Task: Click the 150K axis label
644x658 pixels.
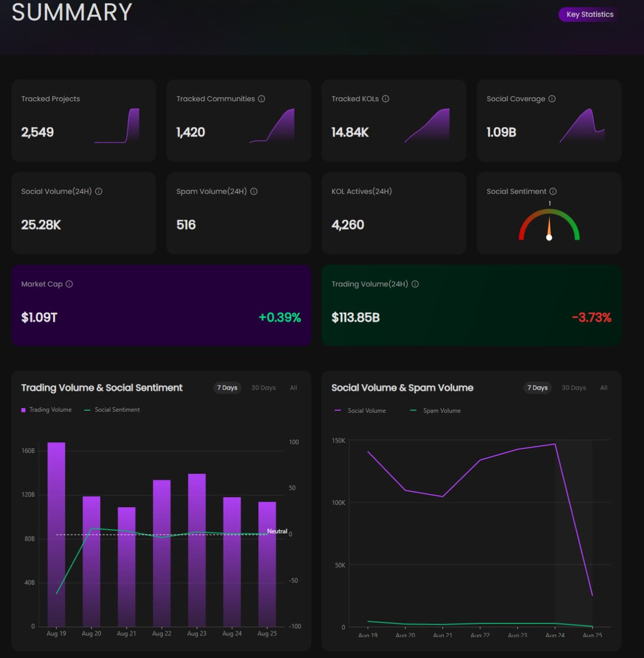Action: tap(339, 440)
